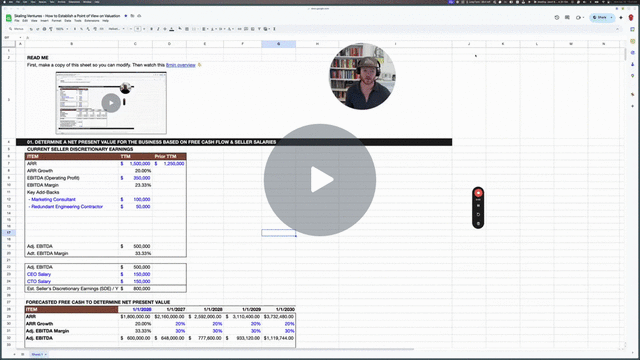Select the column G header
The height and width of the screenshot is (360, 640).
coord(278,44)
